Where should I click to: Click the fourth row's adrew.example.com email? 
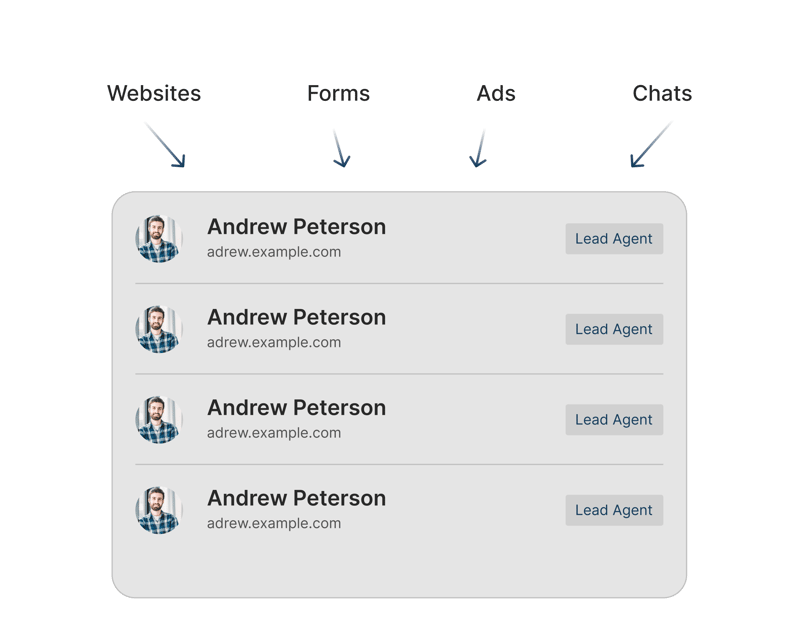click(x=274, y=524)
